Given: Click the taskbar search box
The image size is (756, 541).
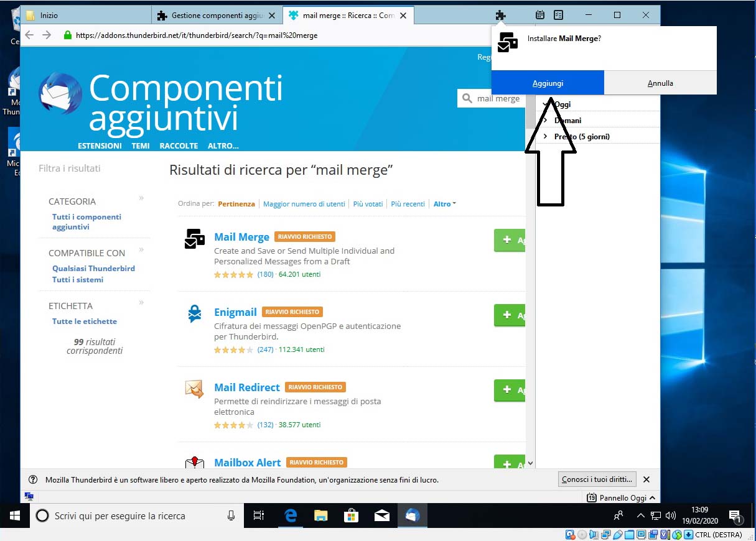Looking at the screenshot, I should 136,516.
